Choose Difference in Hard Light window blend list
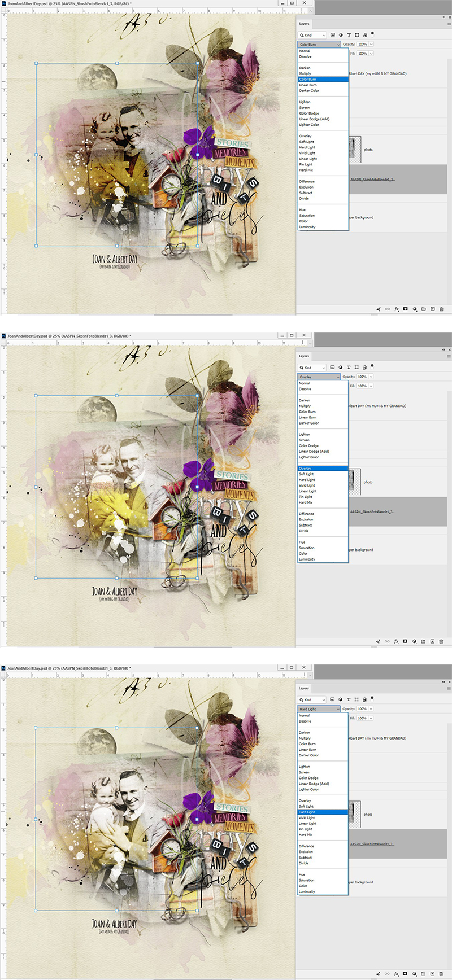This screenshot has height=980, width=452. tap(323, 846)
